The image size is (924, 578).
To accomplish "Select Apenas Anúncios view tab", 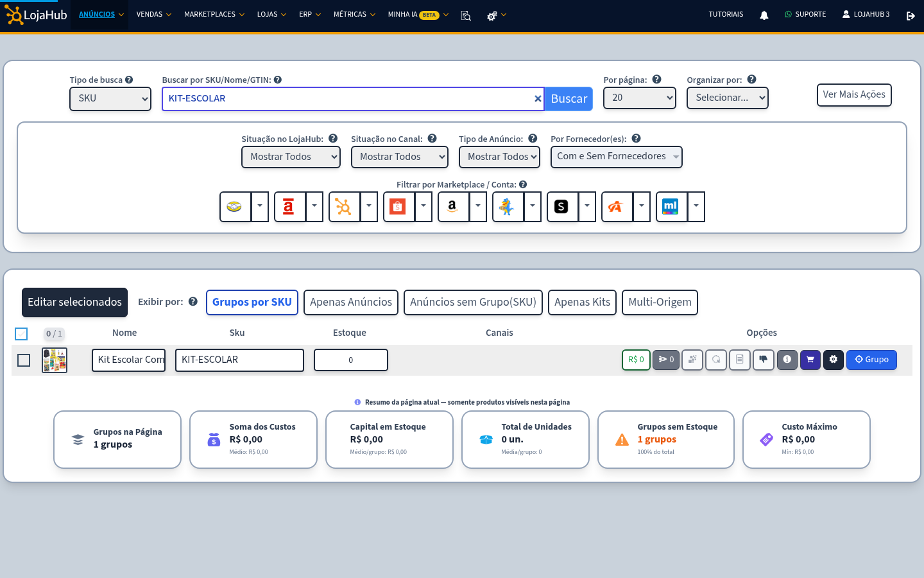I will tap(351, 302).
